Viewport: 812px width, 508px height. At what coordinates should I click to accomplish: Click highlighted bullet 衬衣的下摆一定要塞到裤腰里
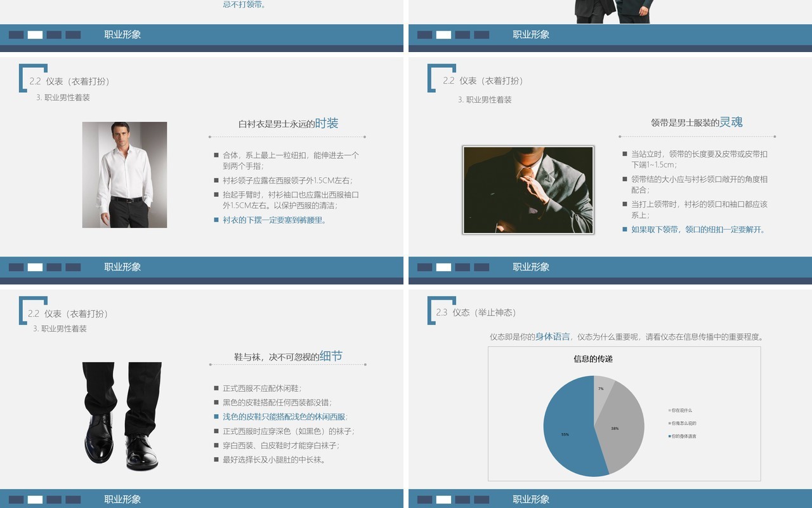(271, 220)
